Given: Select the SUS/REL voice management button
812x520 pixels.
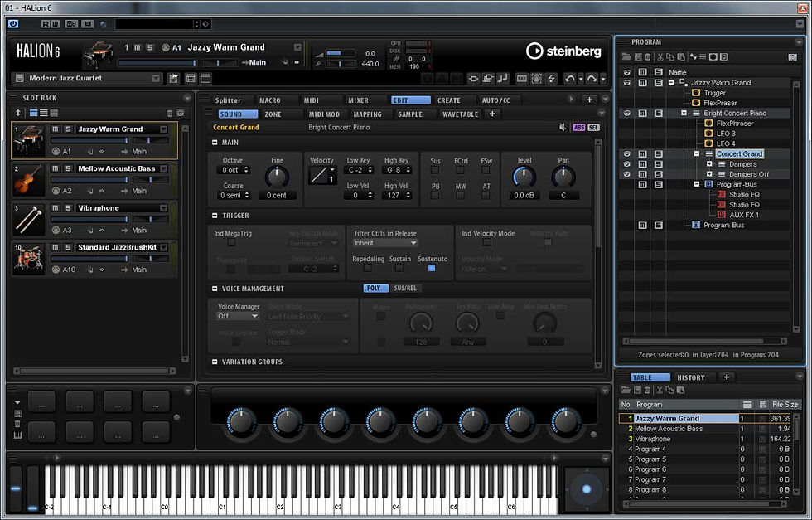Looking at the screenshot, I should (x=405, y=289).
